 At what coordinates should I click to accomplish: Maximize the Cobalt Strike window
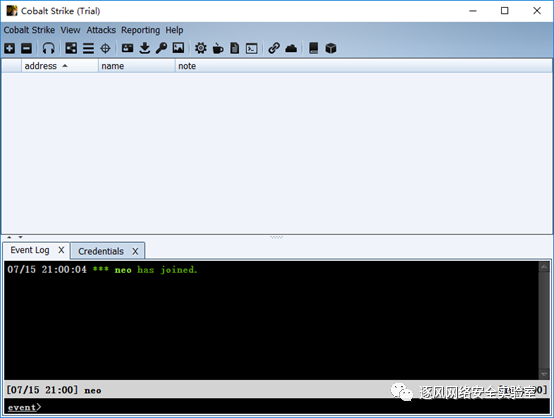coord(505,11)
